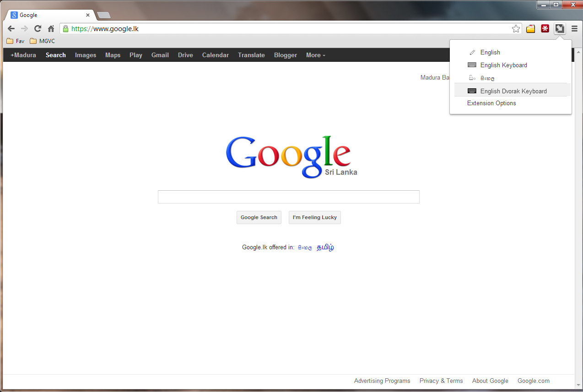This screenshot has width=583, height=392.
Task: Switch Google to Sinhala language link
Action: click(305, 247)
